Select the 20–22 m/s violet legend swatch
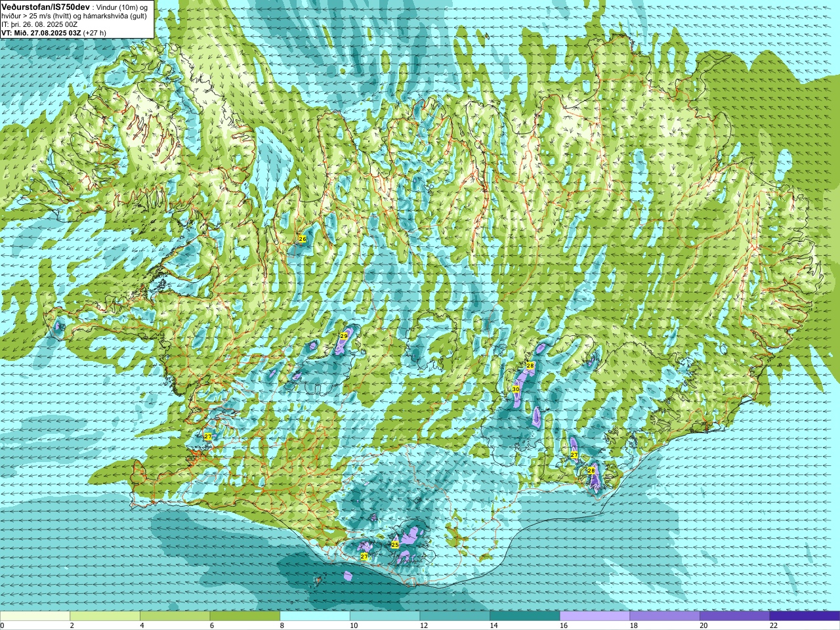840x630 pixels. pyautogui.click(x=735, y=616)
